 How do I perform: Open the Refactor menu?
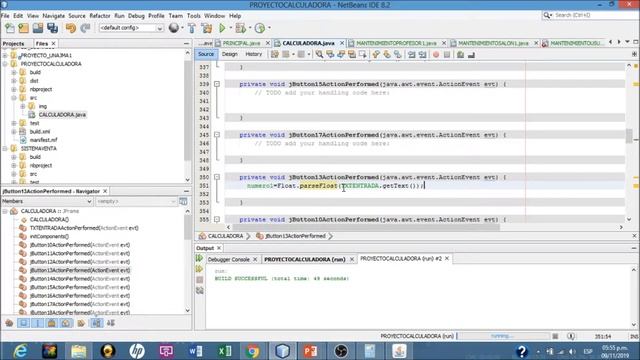click(x=100, y=16)
